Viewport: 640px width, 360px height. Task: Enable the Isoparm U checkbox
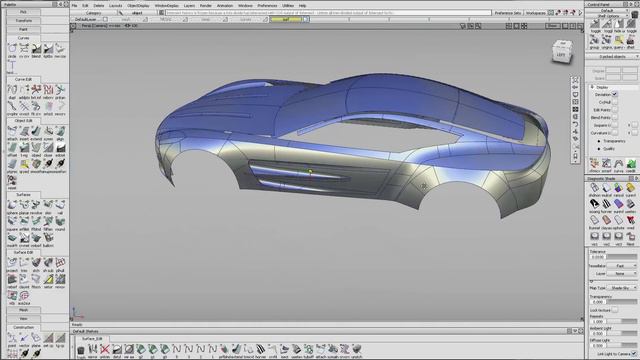pyautogui.click(x=615, y=125)
